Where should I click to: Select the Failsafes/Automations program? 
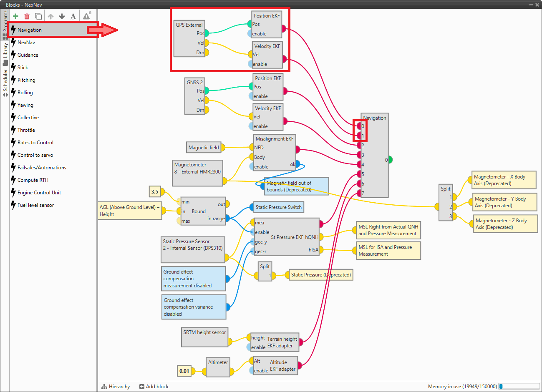pyautogui.click(x=42, y=168)
